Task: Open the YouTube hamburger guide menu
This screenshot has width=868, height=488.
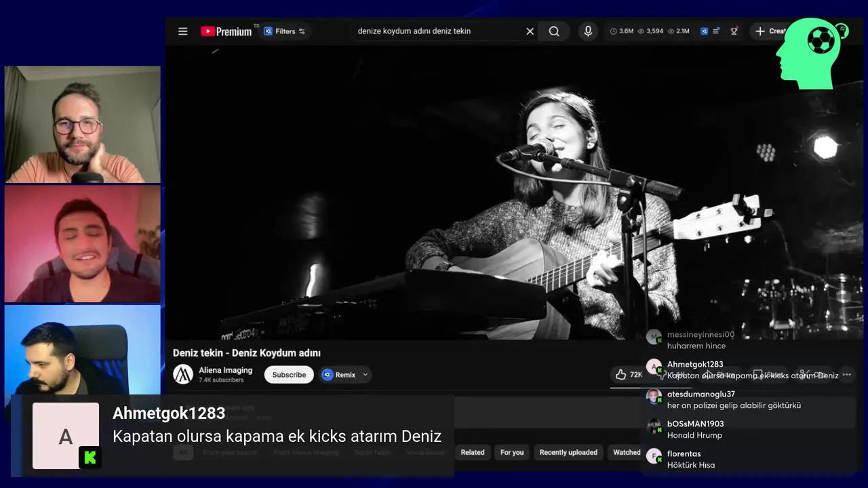Action: (x=182, y=31)
